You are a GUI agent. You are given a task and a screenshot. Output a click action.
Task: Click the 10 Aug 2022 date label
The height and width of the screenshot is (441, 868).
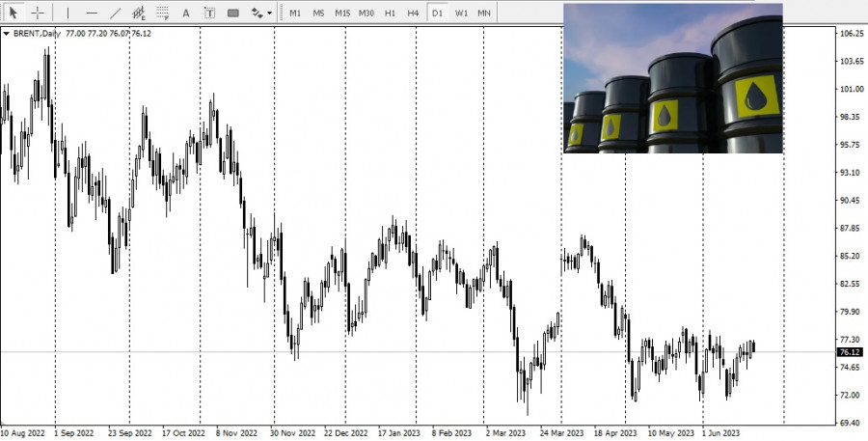pyautogui.click(x=23, y=432)
